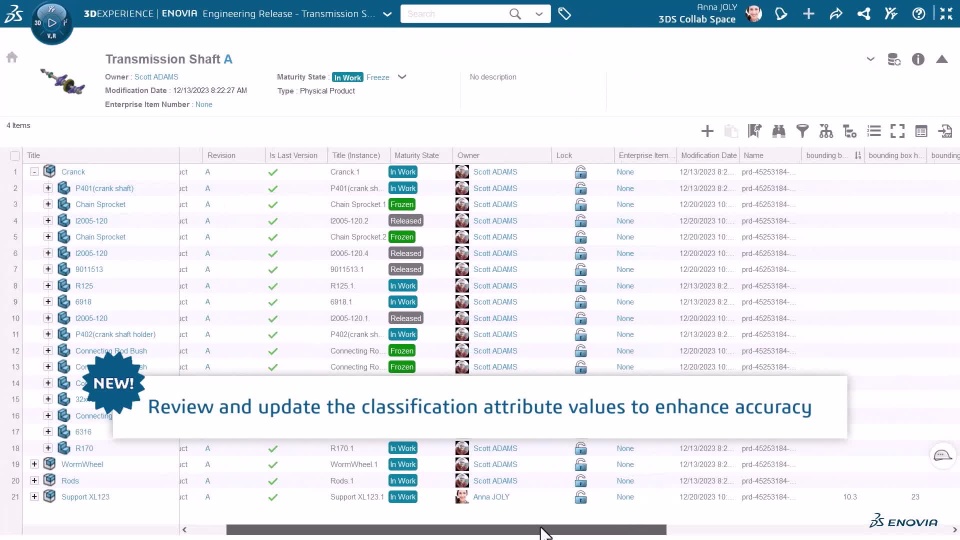Click Anna JOLY's profile avatar
This screenshot has height=540, width=960.
click(x=754, y=13)
